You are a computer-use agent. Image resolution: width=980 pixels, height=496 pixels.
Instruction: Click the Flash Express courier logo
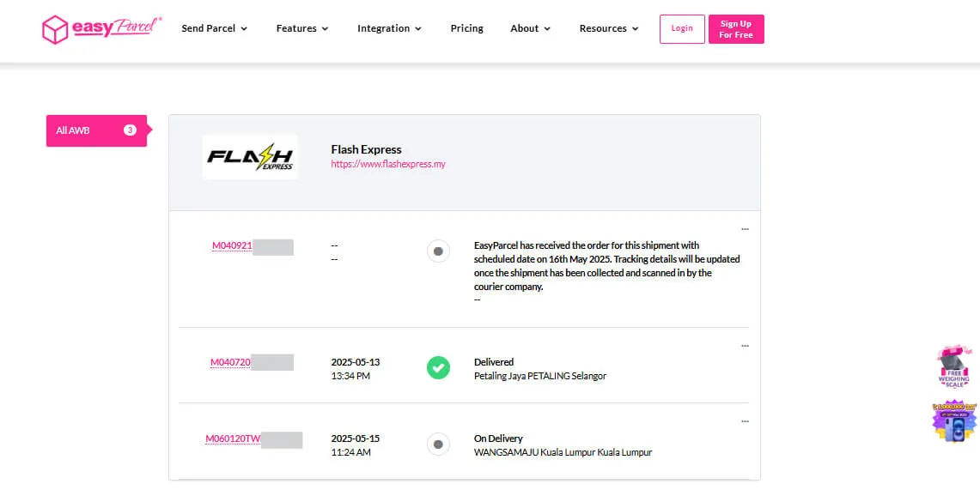250,157
